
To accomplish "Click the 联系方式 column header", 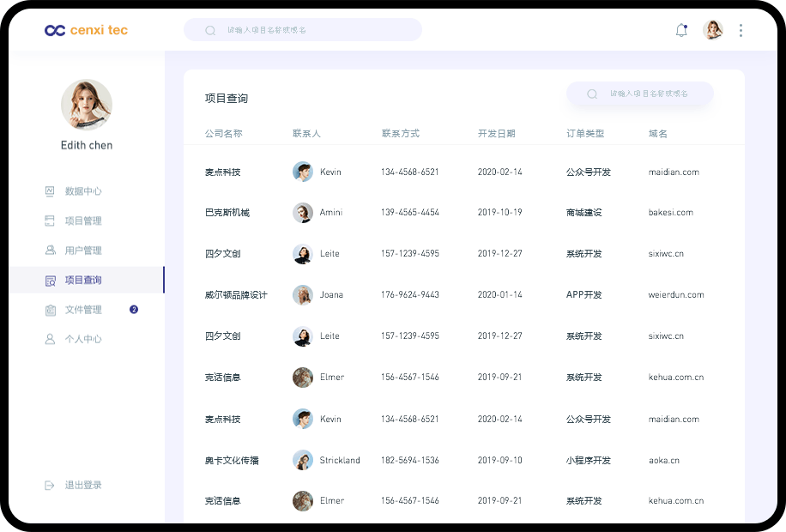I will click(401, 133).
